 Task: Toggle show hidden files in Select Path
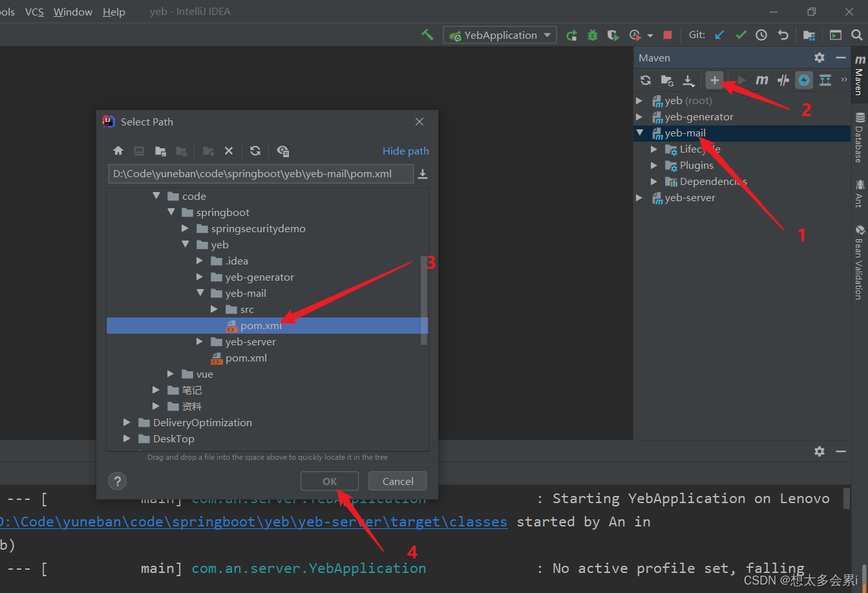[x=282, y=151]
